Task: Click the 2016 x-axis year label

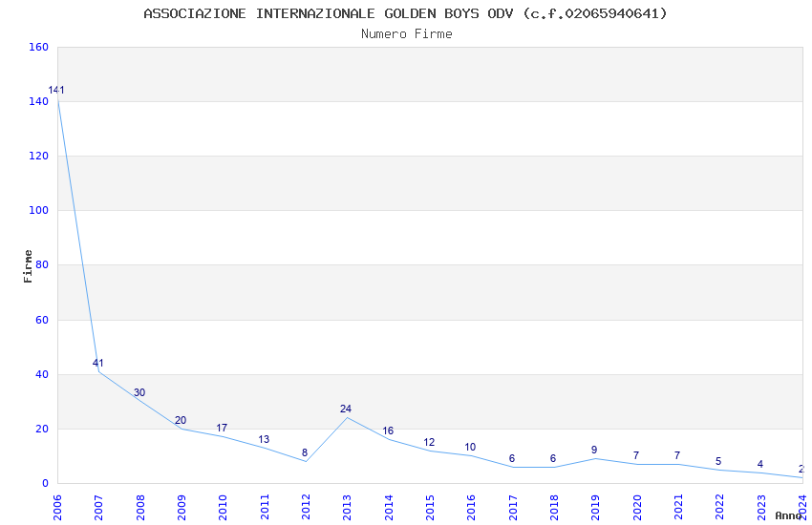Action: [x=471, y=507]
